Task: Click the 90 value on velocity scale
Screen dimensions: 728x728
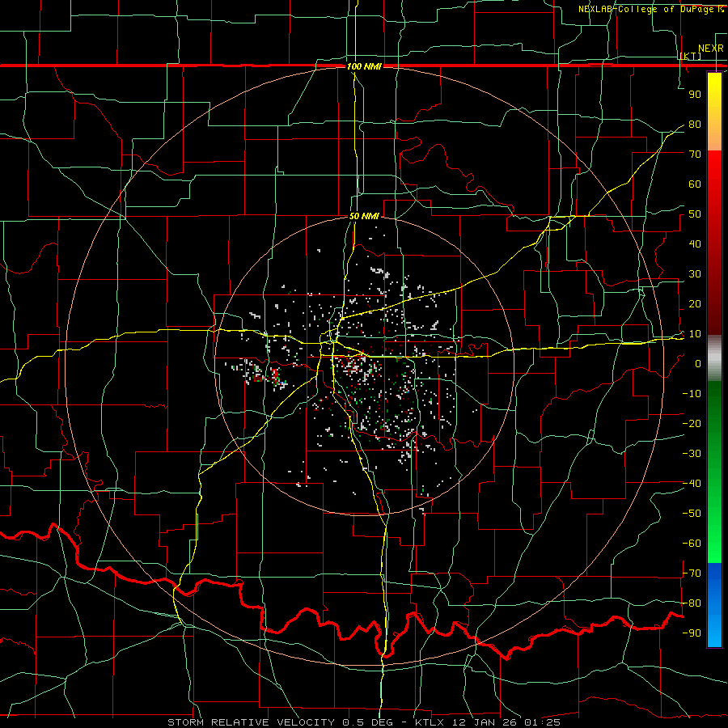Action: tap(695, 95)
